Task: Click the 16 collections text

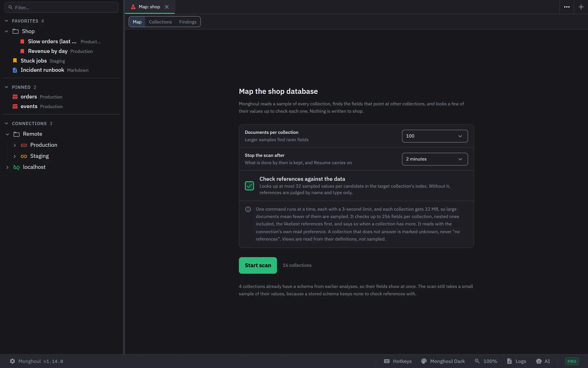Action: click(x=297, y=265)
